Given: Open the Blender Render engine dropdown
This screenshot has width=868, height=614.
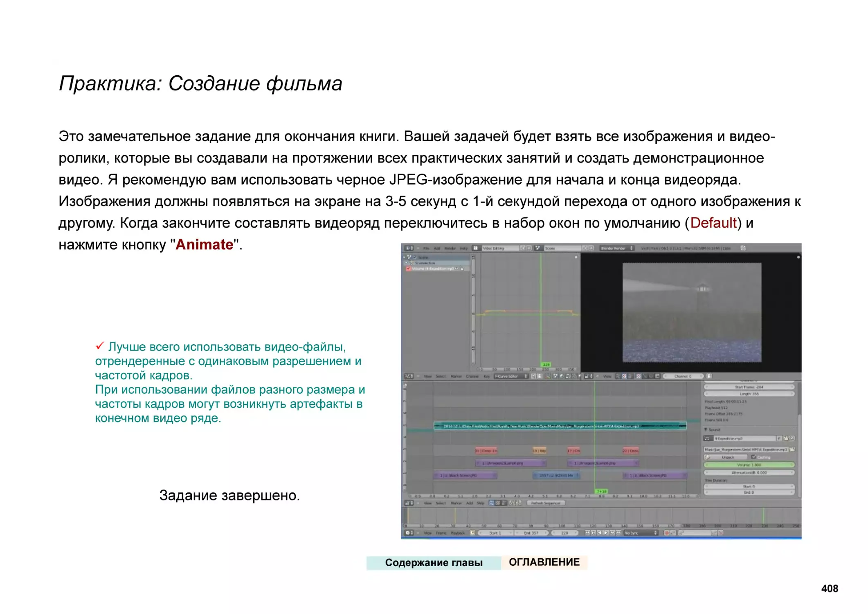Looking at the screenshot, I should click(x=617, y=248).
